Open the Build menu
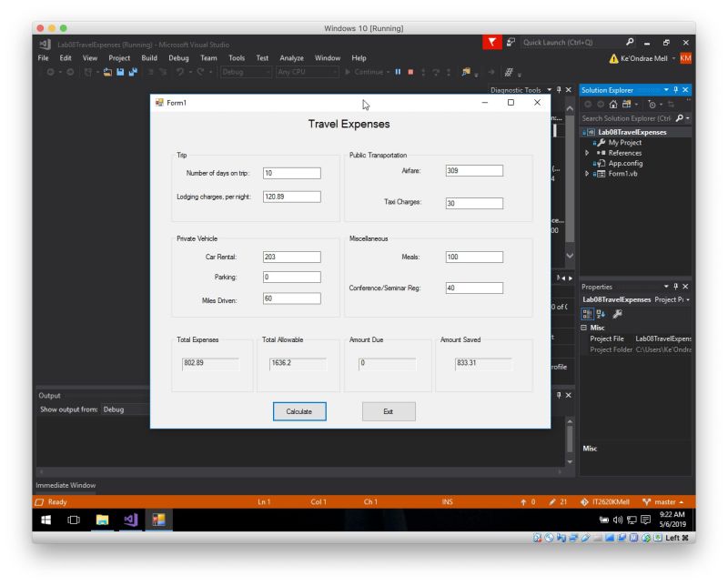Viewport: 728px width, 586px height. [x=149, y=58]
